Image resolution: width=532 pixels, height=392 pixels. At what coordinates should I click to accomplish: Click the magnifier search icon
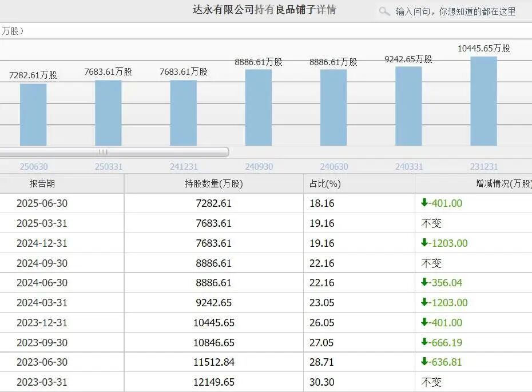point(384,11)
